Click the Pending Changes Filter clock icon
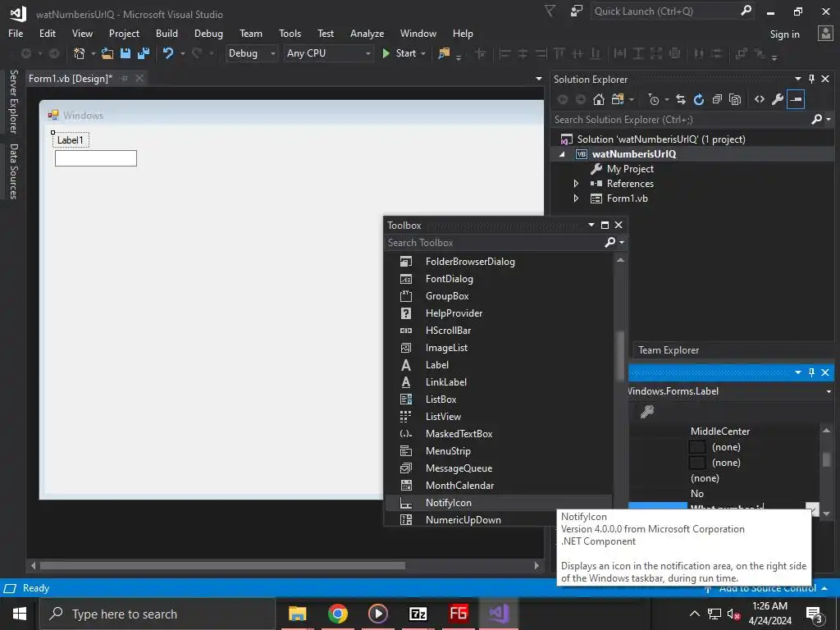The width and height of the screenshot is (840, 630). click(654, 99)
